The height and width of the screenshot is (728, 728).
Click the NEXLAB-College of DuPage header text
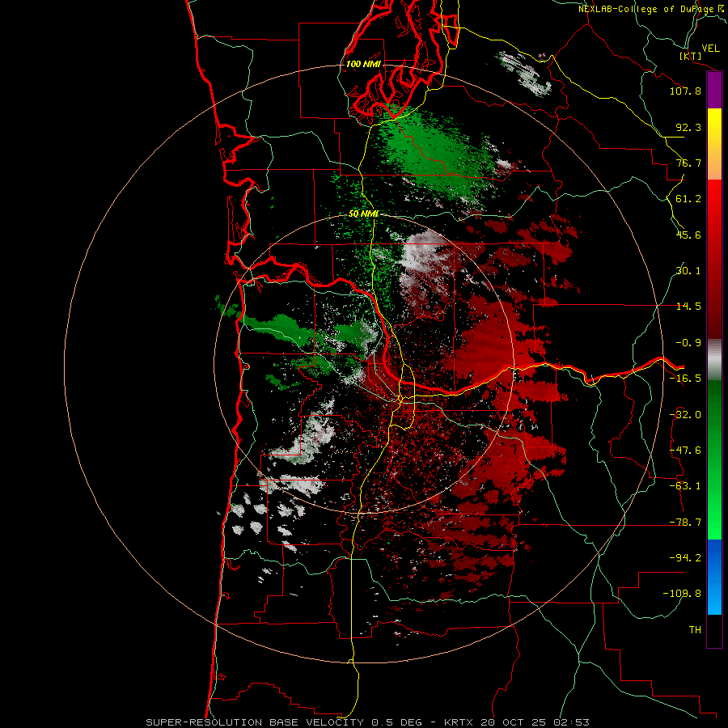pyautogui.click(x=646, y=9)
